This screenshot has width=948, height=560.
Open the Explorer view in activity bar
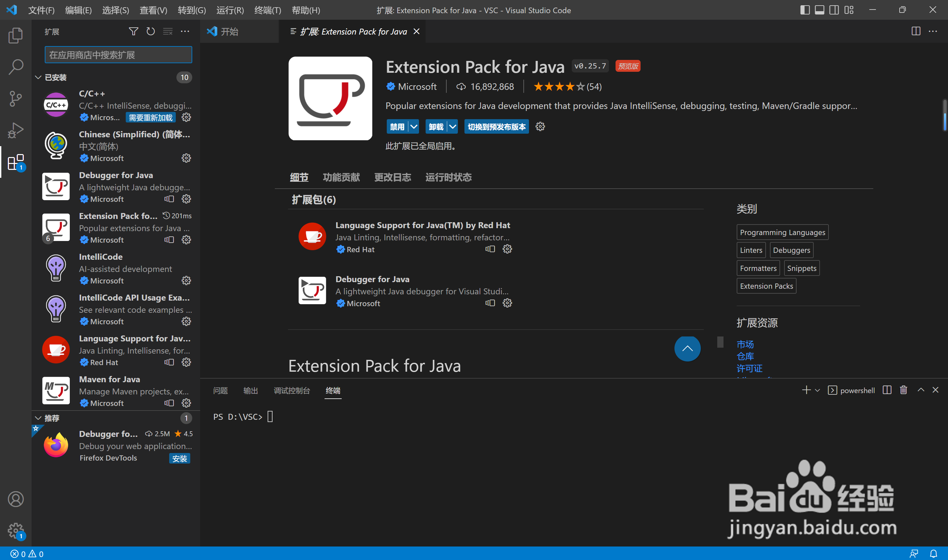tap(15, 35)
